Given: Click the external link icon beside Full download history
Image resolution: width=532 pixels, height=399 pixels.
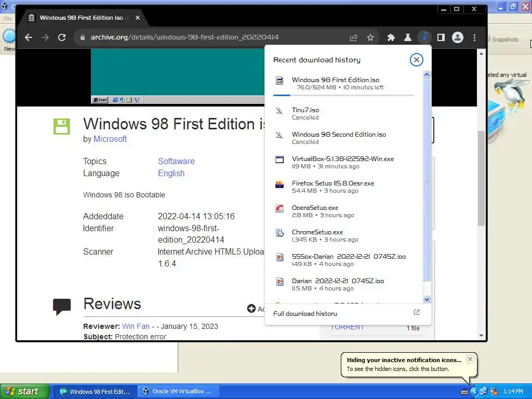Looking at the screenshot, I should tap(417, 312).
